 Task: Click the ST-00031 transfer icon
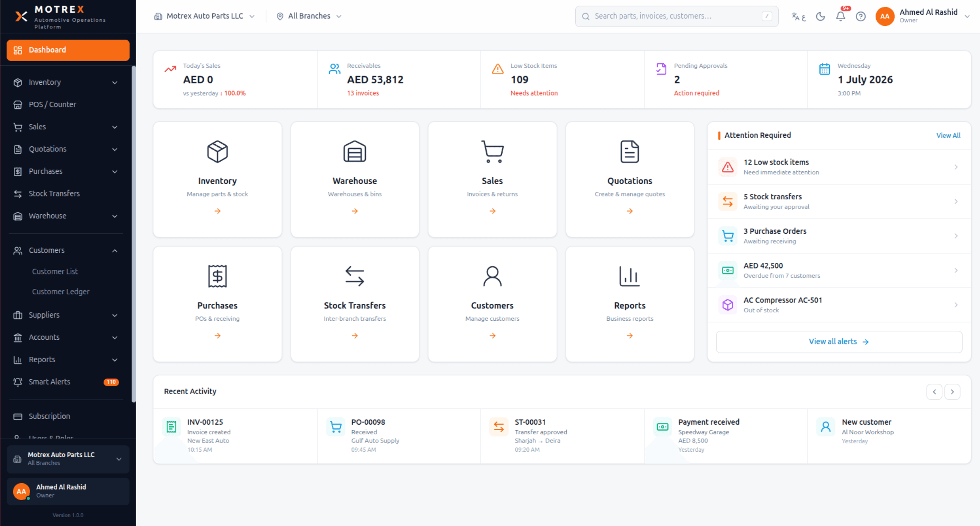pos(499,427)
